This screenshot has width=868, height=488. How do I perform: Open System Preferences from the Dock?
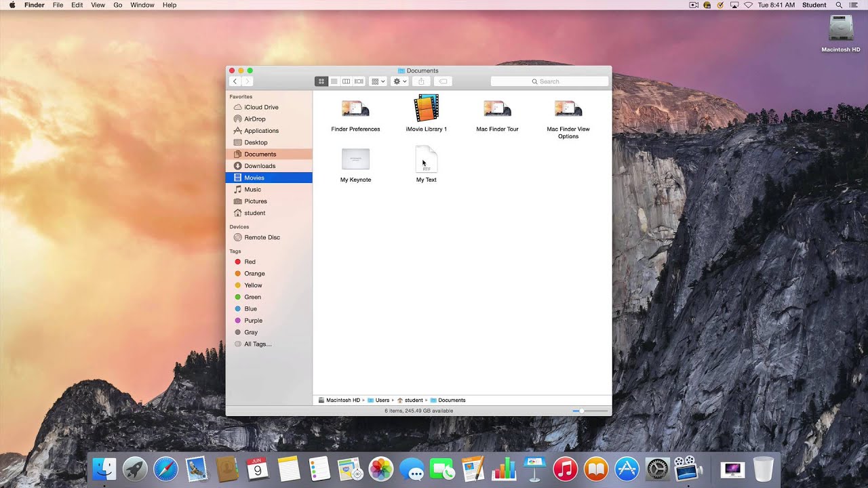pos(657,468)
